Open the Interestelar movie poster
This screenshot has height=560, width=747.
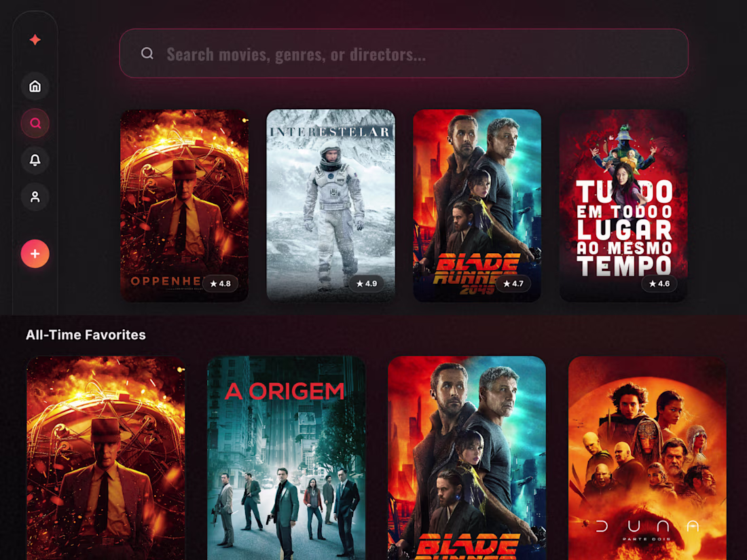331,205
